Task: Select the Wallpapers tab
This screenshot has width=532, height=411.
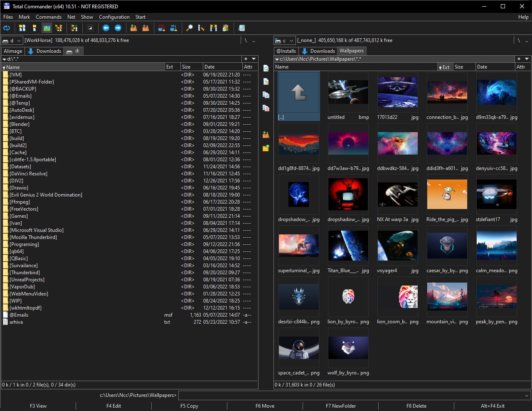Action: (x=352, y=51)
